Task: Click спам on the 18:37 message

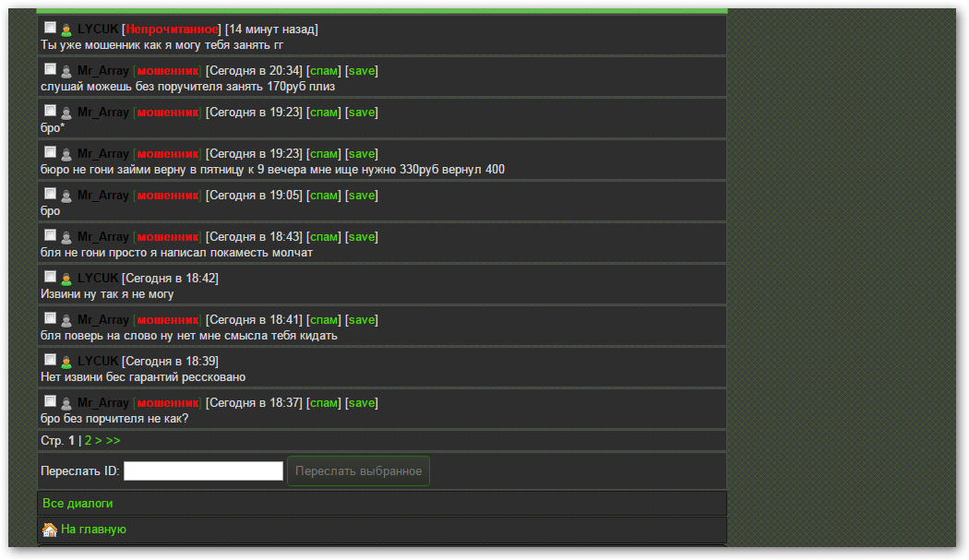Action: [324, 403]
